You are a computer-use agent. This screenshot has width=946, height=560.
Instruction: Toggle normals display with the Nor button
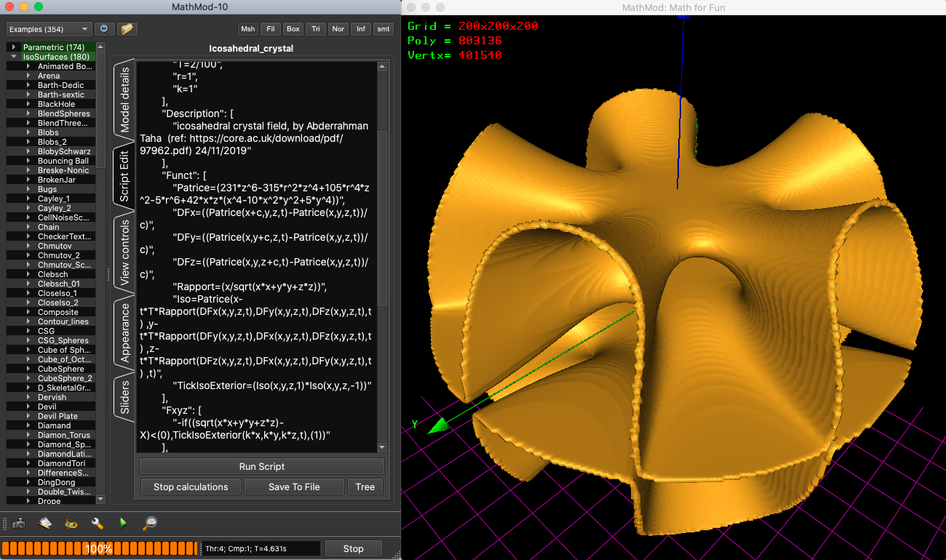(338, 29)
